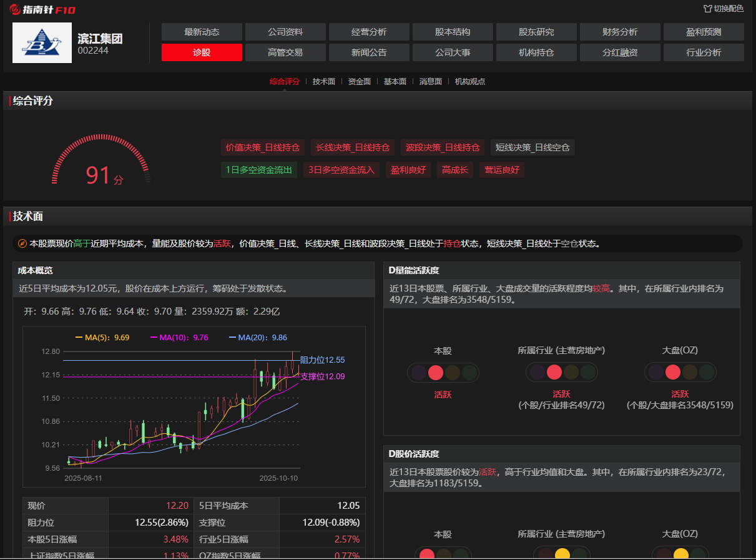Click the D量能活跃度 panel header
Viewport: 756px width, 560px height.
(562, 270)
